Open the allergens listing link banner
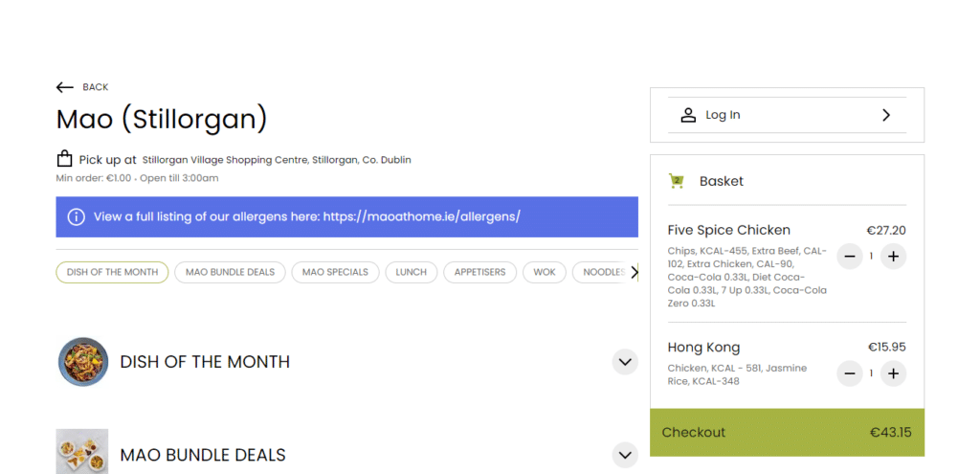Screen dimensions: 980x474 346,217
